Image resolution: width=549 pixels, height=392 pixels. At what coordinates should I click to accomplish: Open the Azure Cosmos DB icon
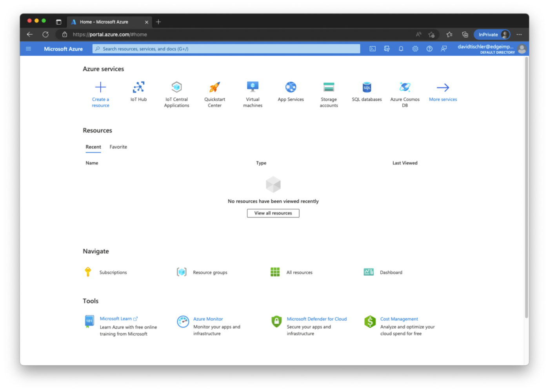pyautogui.click(x=405, y=87)
